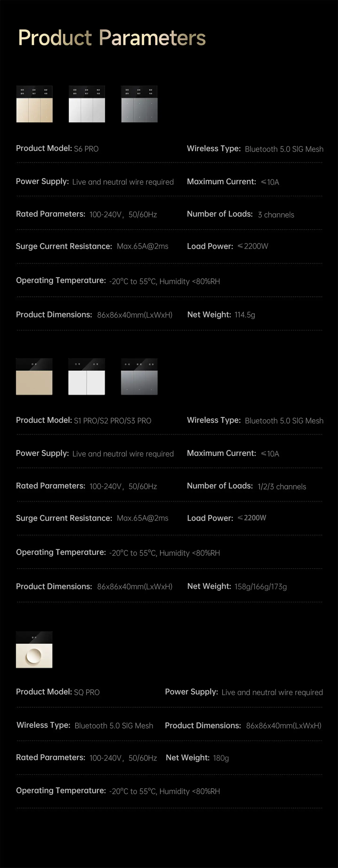The height and width of the screenshot is (868, 338).
Task: Select the white two-gang S2 PRO image
Action: tap(87, 376)
